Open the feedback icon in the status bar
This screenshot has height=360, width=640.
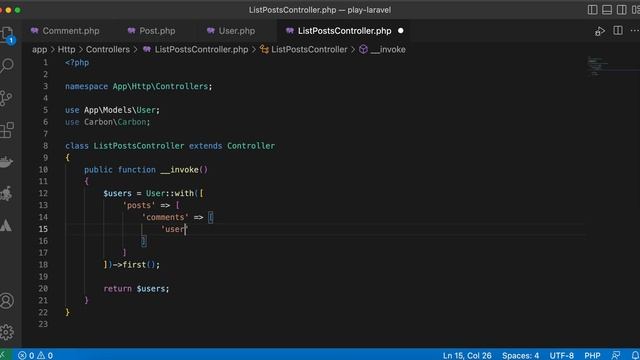(x=616, y=356)
